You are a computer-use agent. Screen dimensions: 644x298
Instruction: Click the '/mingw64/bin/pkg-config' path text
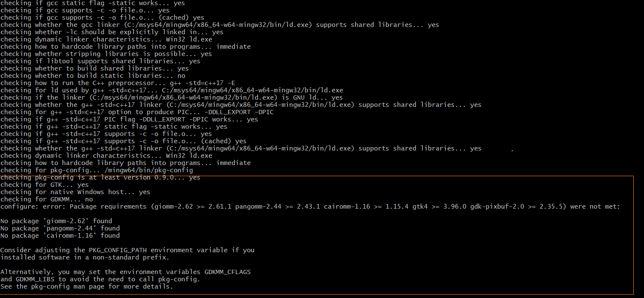click(148, 170)
